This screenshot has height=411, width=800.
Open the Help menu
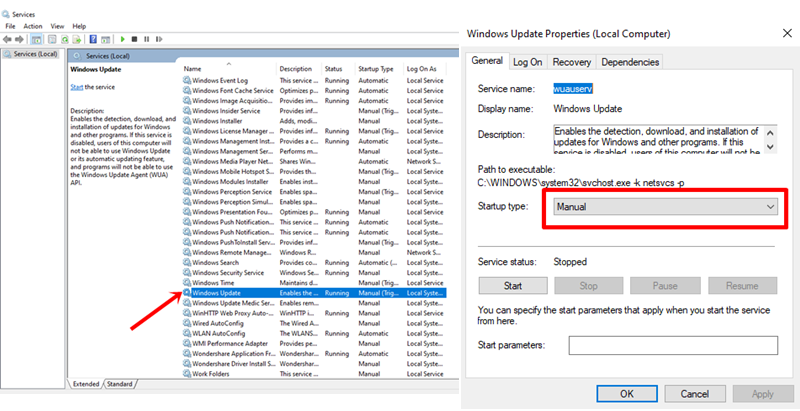79,26
